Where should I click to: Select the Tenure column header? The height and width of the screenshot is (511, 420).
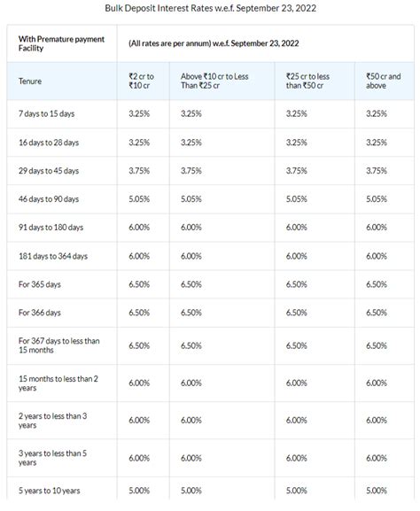pyautogui.click(x=30, y=81)
